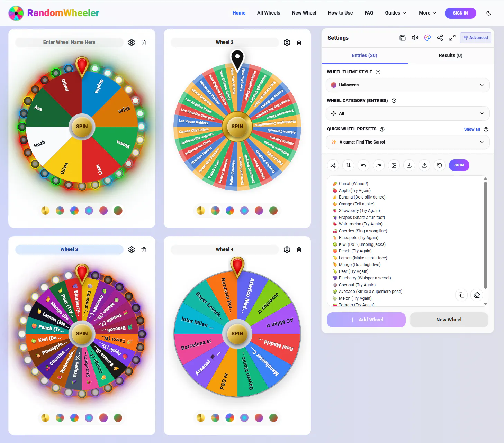This screenshot has width=504, height=443.
Task: Open the wheel category All dropdown
Action: (x=408, y=113)
